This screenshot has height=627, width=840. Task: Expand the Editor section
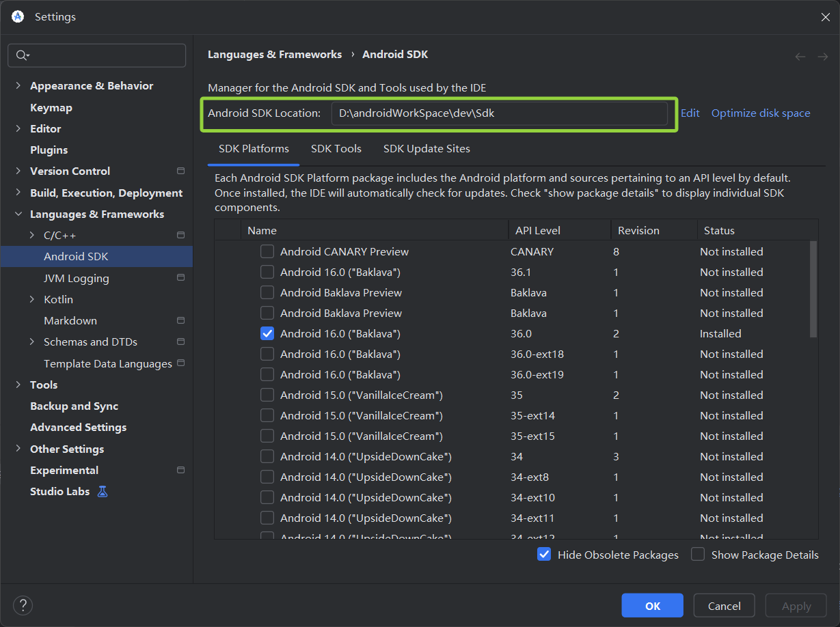18,128
